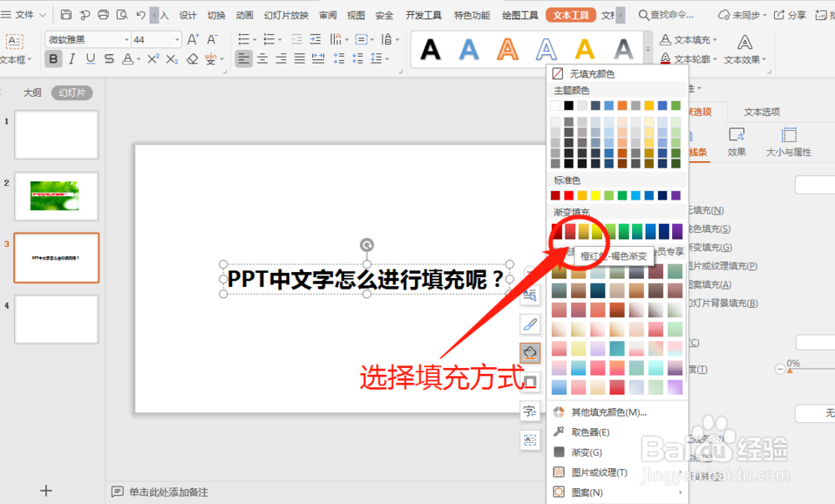Increase font size with A+ icon
Screen dimensions: 835x504
pyautogui.click(x=193, y=39)
